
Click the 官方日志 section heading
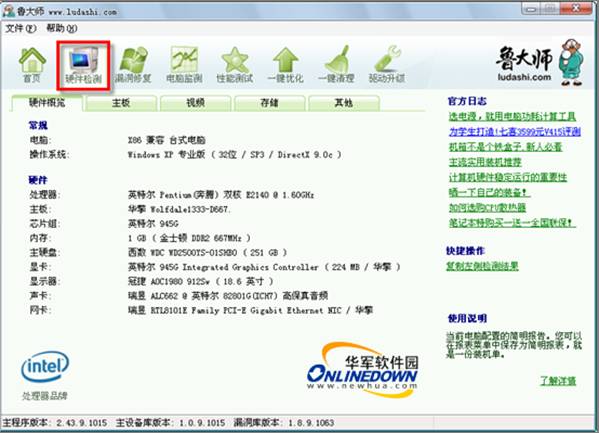(x=467, y=101)
